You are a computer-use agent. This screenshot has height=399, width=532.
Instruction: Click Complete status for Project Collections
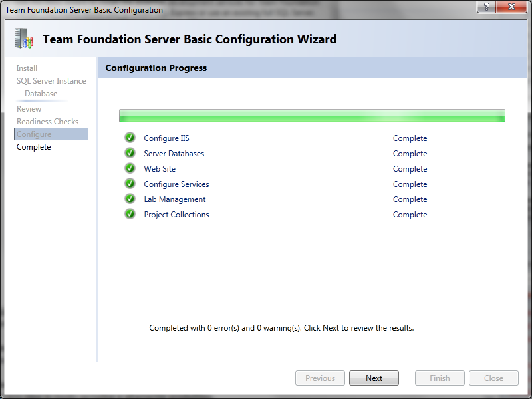[410, 214]
